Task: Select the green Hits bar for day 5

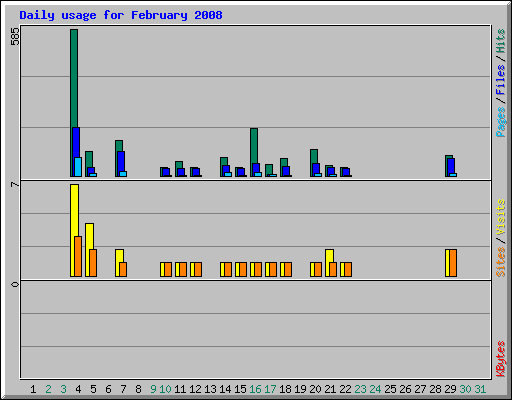Action: [89, 159]
